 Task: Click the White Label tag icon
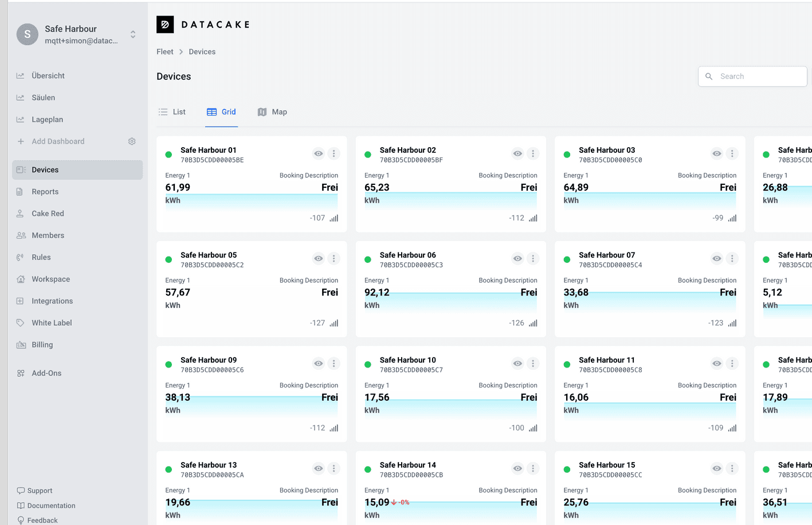pos(21,323)
